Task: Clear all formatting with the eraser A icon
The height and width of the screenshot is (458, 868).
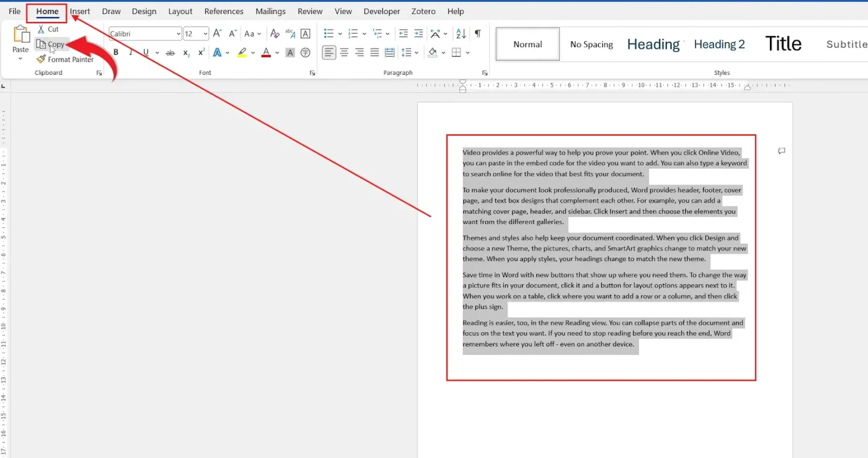Action: [x=275, y=34]
